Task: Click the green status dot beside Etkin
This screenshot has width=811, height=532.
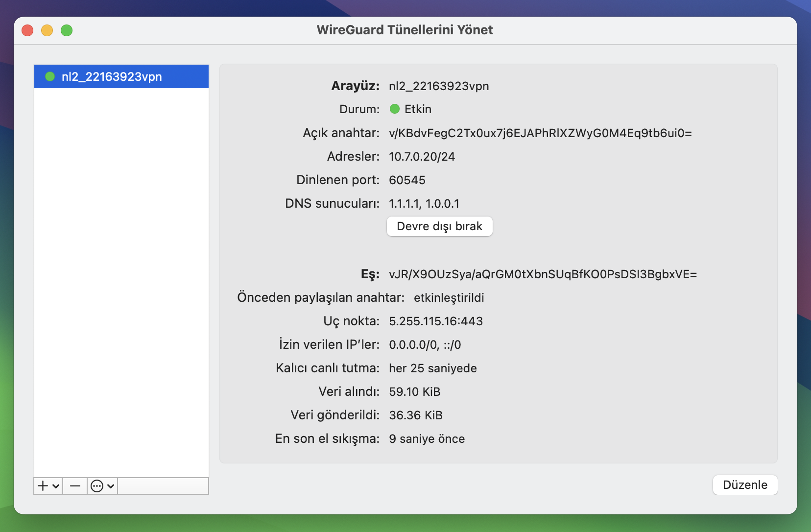Action: pyautogui.click(x=394, y=109)
